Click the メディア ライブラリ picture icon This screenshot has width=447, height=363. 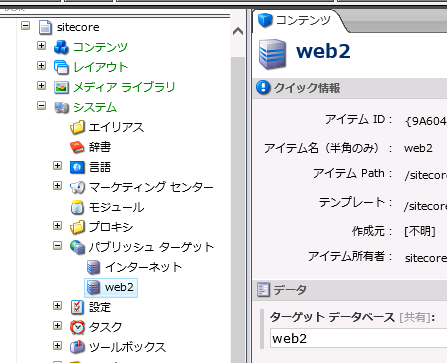click(x=61, y=87)
